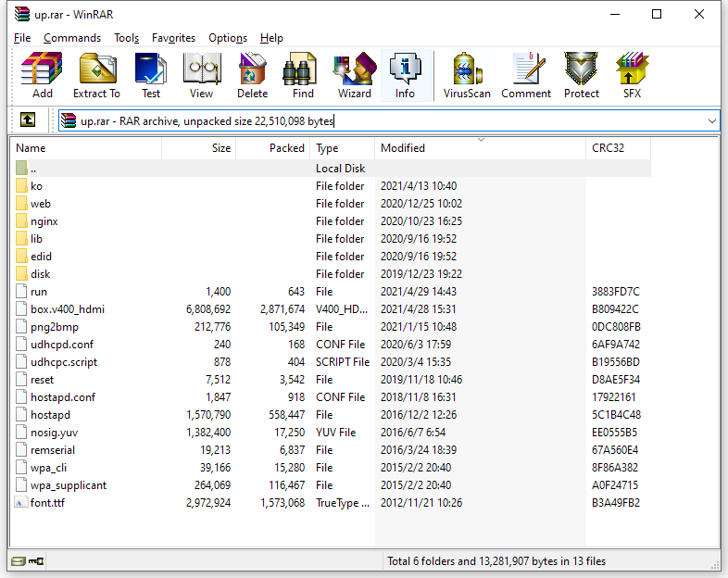Open the View toolbar icon
Viewport: 728px width, 578px height.
[202, 69]
